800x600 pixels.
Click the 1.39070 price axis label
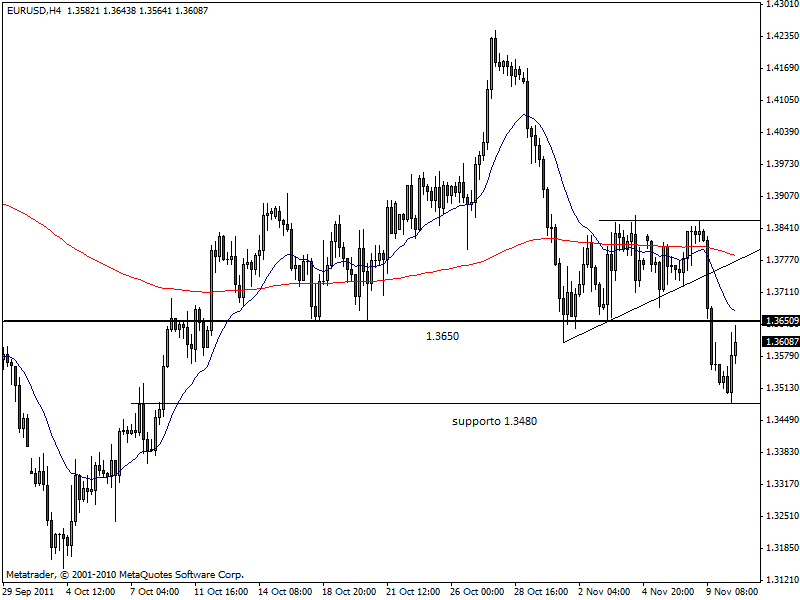click(780, 196)
